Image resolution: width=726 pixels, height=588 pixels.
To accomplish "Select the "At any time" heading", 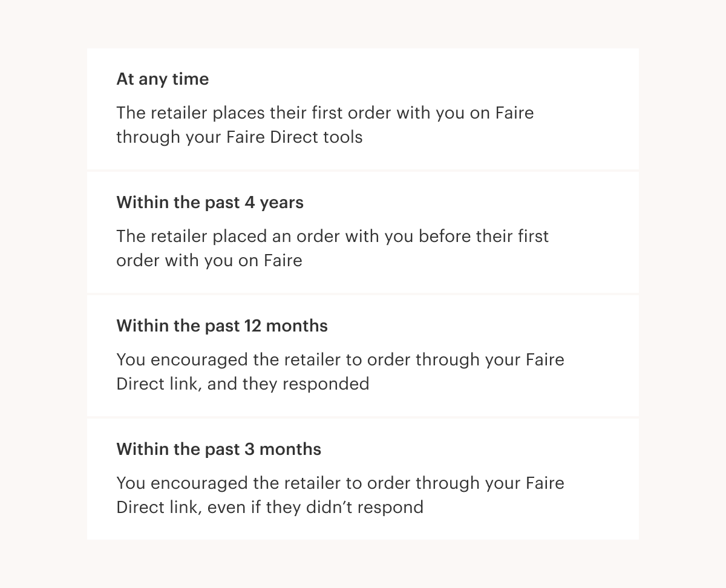I will tap(162, 79).
